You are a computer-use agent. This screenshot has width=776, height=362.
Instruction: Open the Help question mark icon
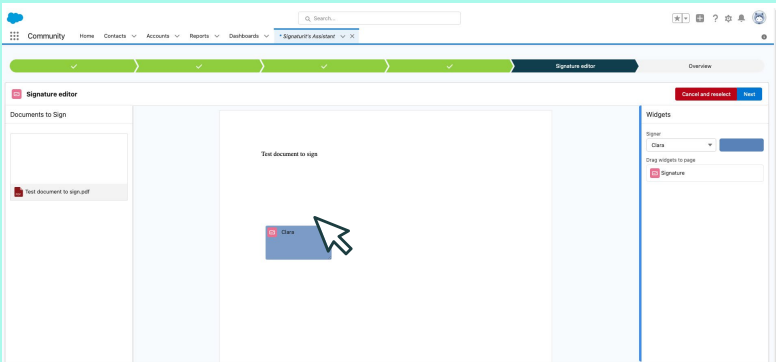[715, 18]
